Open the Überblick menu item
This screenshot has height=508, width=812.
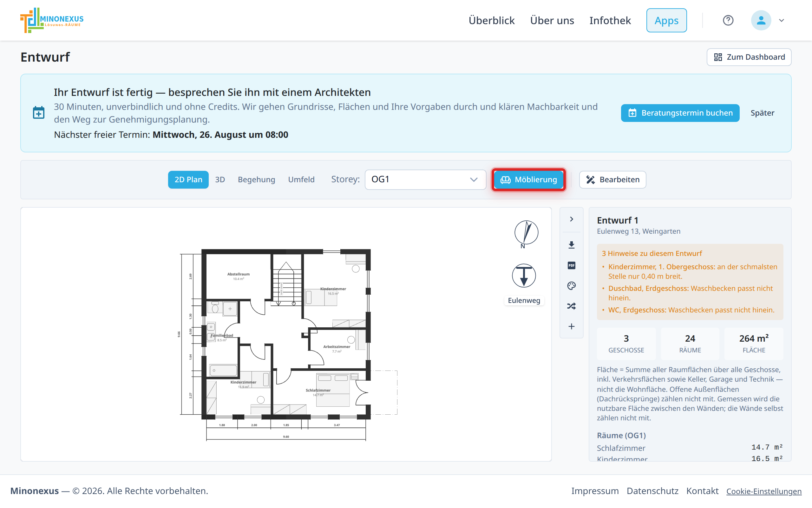pos(492,21)
